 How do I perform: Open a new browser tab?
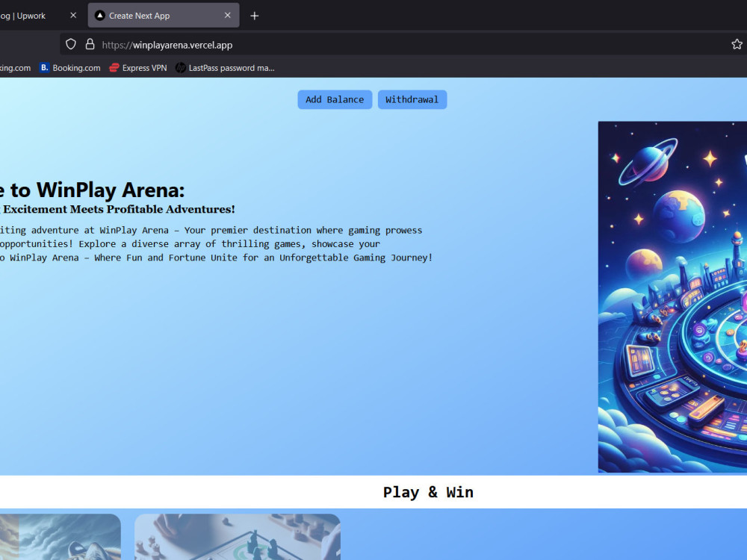[255, 16]
